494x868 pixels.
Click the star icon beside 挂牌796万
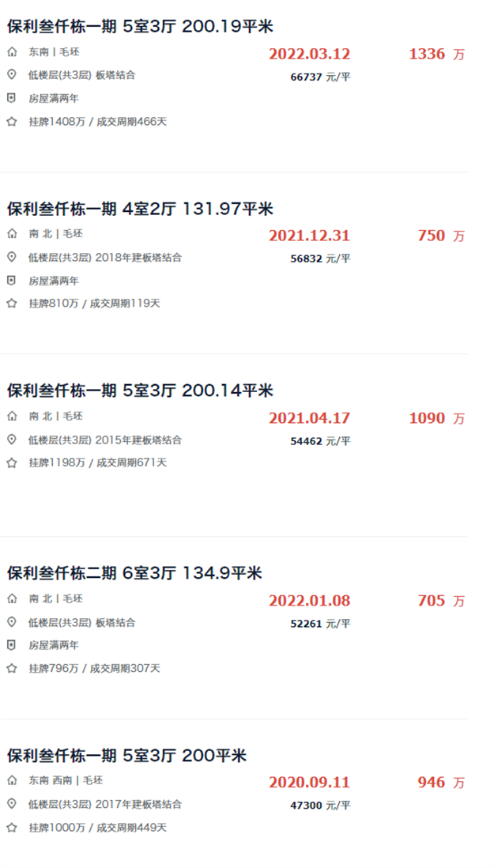coord(11,666)
